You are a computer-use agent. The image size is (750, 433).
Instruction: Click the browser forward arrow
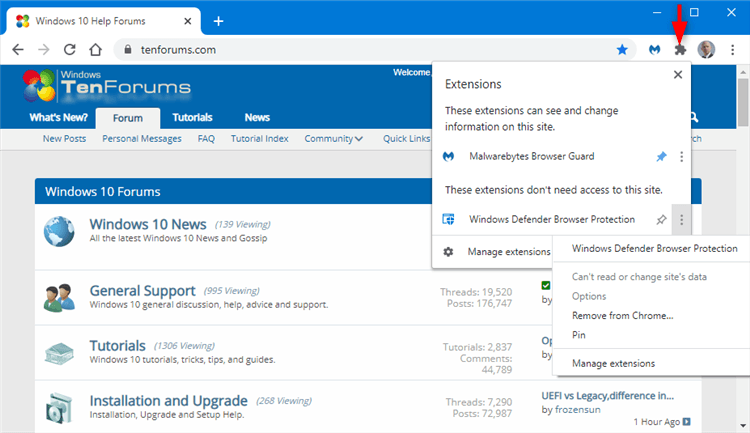click(44, 49)
